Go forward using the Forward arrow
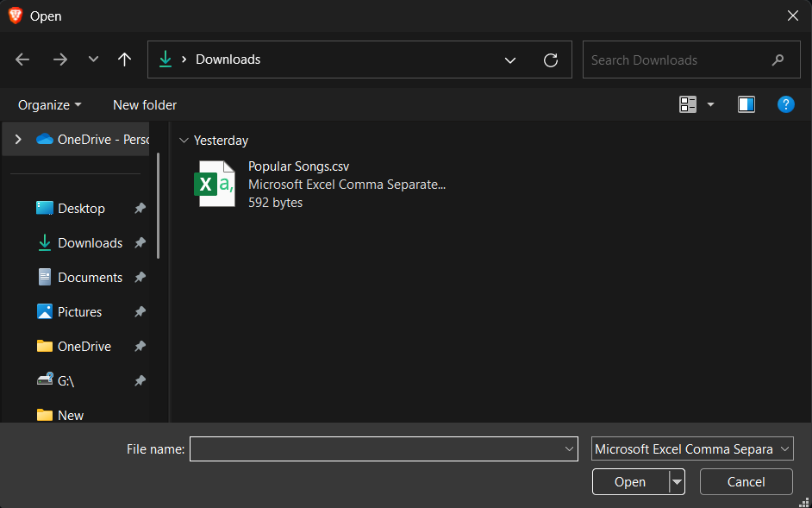 click(60, 60)
